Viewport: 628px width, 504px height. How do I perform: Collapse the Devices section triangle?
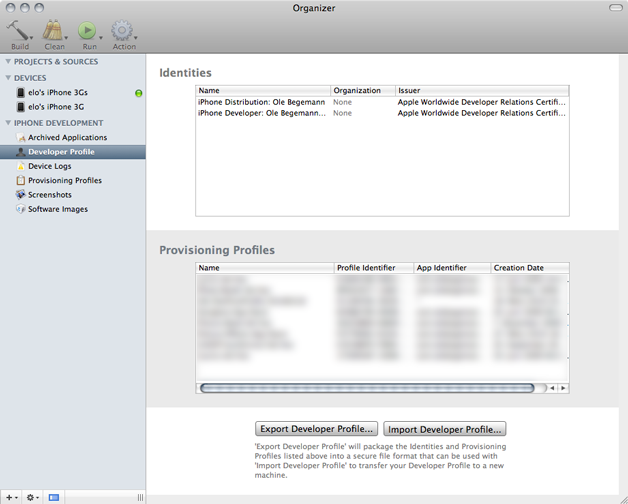click(8, 77)
